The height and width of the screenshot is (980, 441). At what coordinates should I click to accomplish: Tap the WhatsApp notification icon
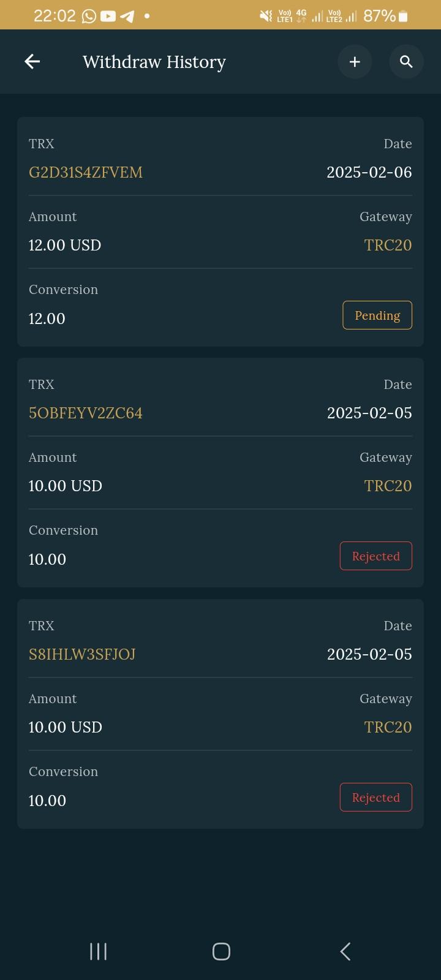89,16
